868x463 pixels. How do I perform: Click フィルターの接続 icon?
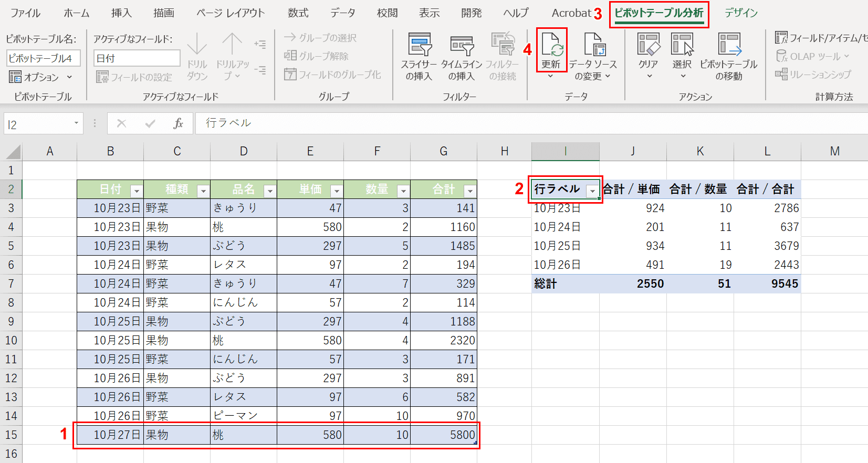point(503,45)
